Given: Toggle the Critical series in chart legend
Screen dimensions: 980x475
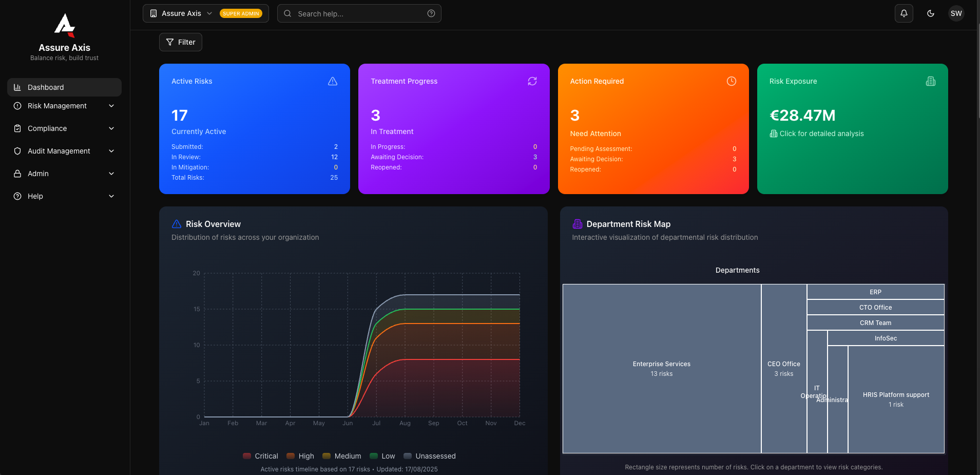Looking at the screenshot, I should coord(260,456).
